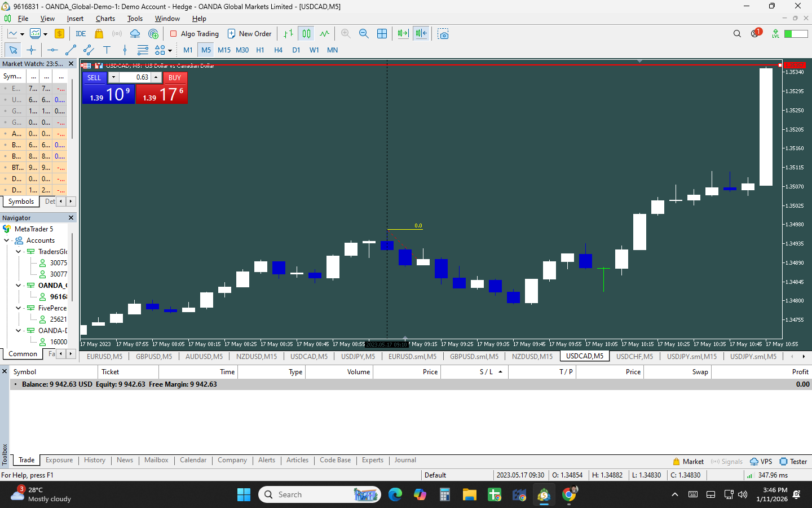Open the VPS cloud icon in toolbar
Viewport: 812px width, 508px height.
tap(135, 34)
